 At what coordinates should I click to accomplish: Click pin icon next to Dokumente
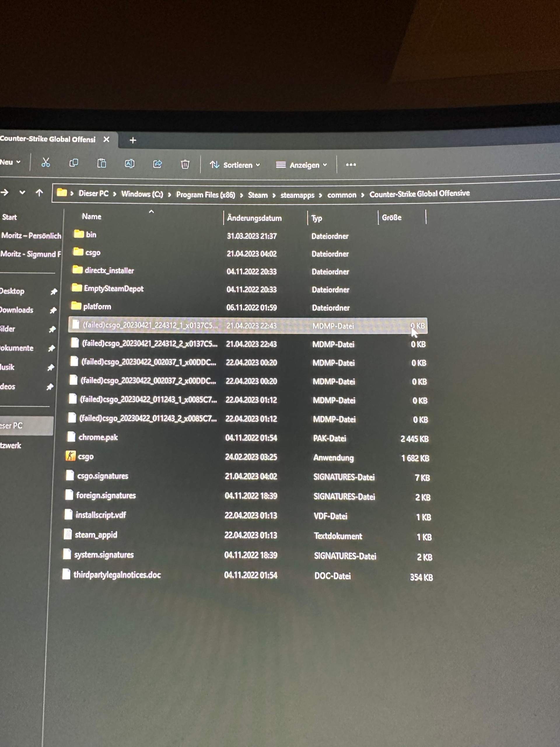tap(51, 348)
